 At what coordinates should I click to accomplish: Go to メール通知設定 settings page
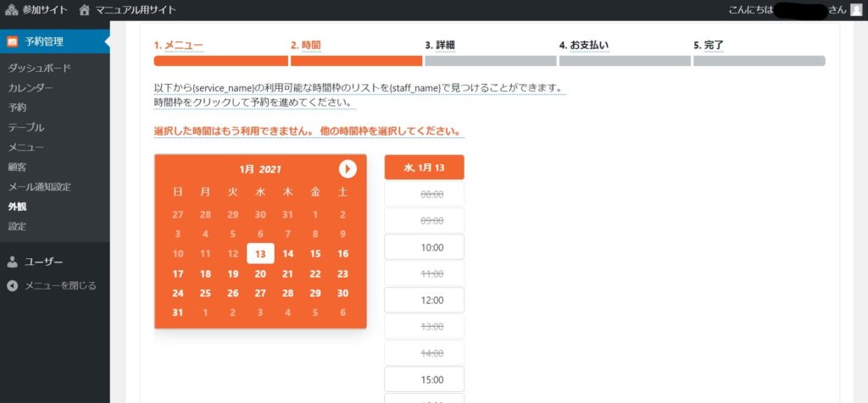click(39, 186)
